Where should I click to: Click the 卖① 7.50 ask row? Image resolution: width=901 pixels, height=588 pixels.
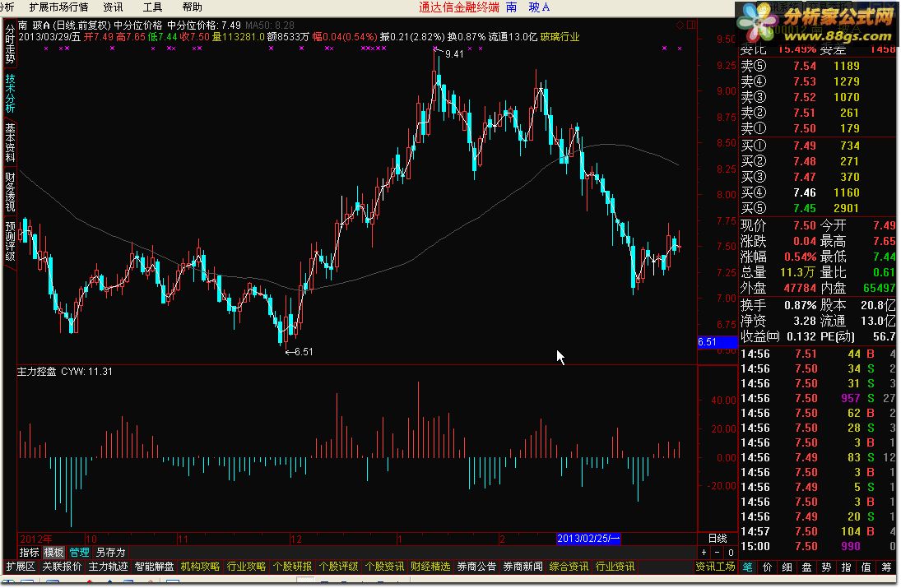pyautogui.click(x=818, y=128)
